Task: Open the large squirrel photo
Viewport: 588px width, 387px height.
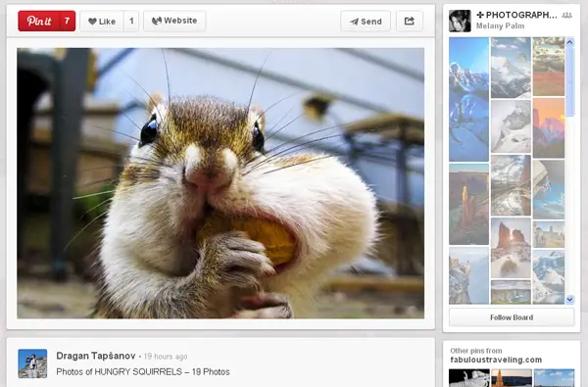Action: (220, 183)
